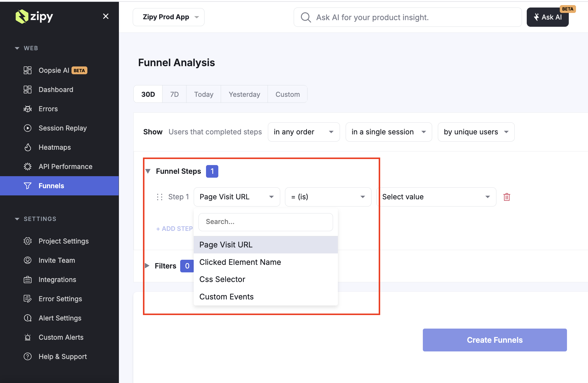Screen dimensions: 588x383
Task: Click the red trash delete step icon
Action: point(507,197)
